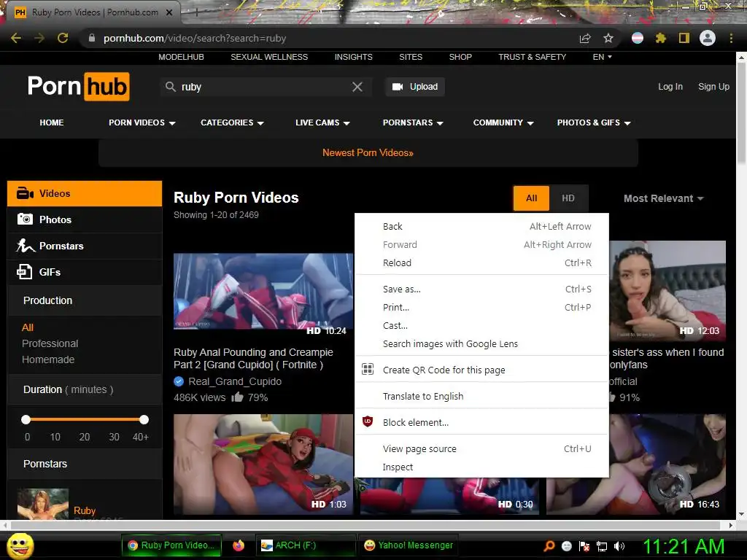Expand the CATEGORIES nav menu
Image resolution: width=747 pixels, height=560 pixels.
pyautogui.click(x=232, y=122)
